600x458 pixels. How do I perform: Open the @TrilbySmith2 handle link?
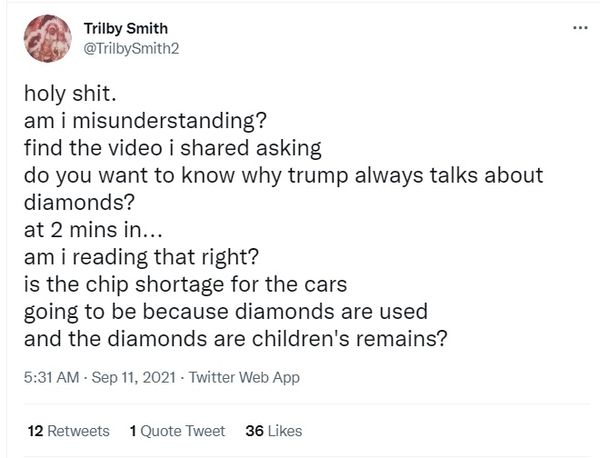pyautogui.click(x=131, y=49)
